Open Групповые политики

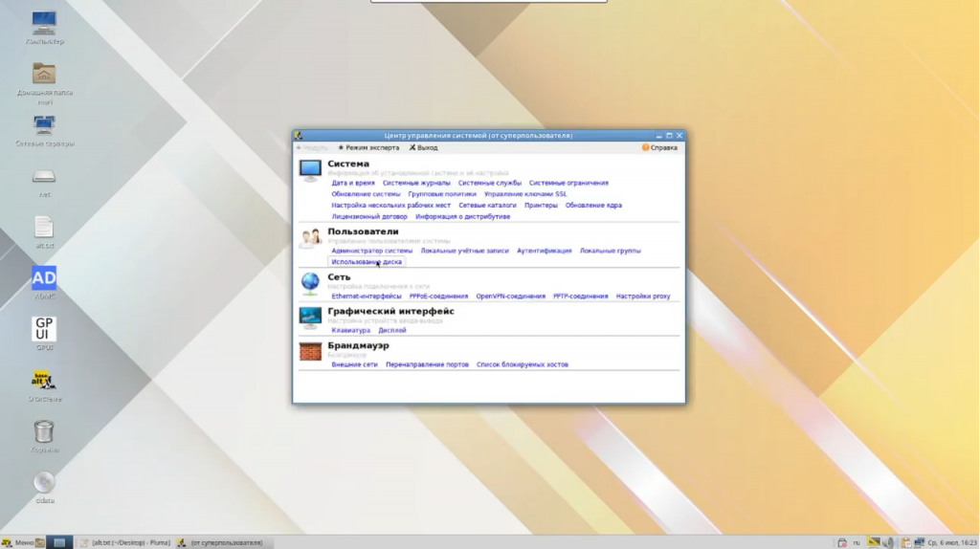pos(442,194)
